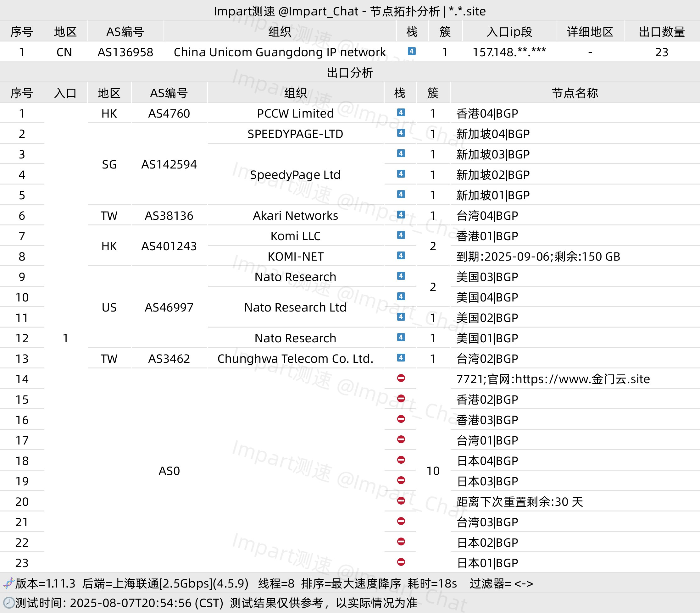Click the 到期:2025-09-06;剩余:150 GB node name
Screen dimensions: 700x613
click(x=538, y=257)
